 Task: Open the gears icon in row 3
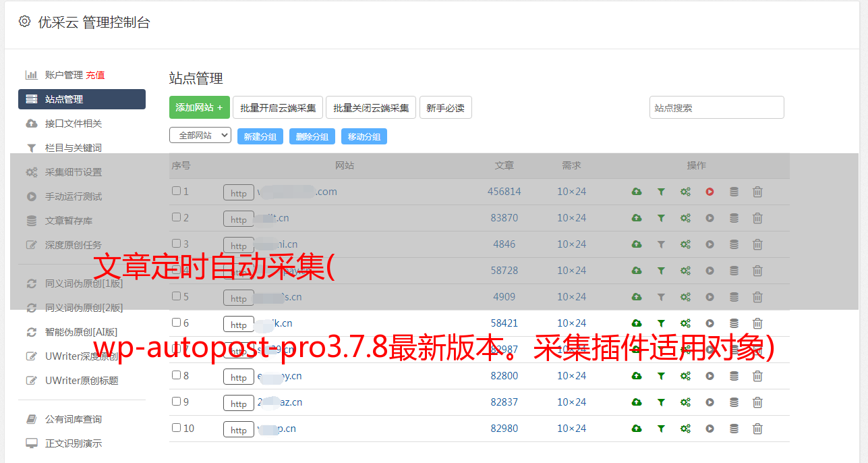coord(685,244)
